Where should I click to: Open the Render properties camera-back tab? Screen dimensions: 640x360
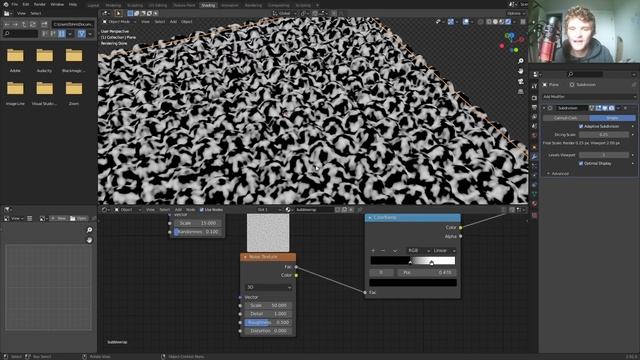[534, 98]
